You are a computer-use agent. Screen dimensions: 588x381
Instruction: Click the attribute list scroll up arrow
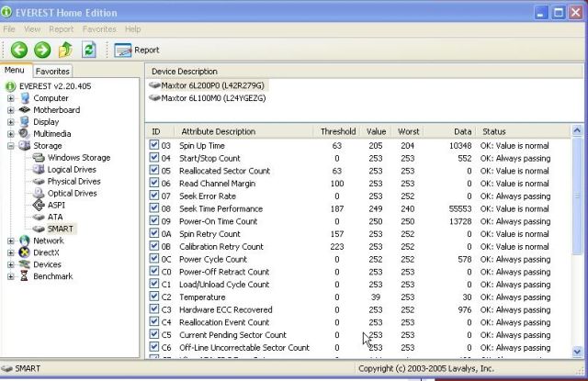tap(577, 130)
